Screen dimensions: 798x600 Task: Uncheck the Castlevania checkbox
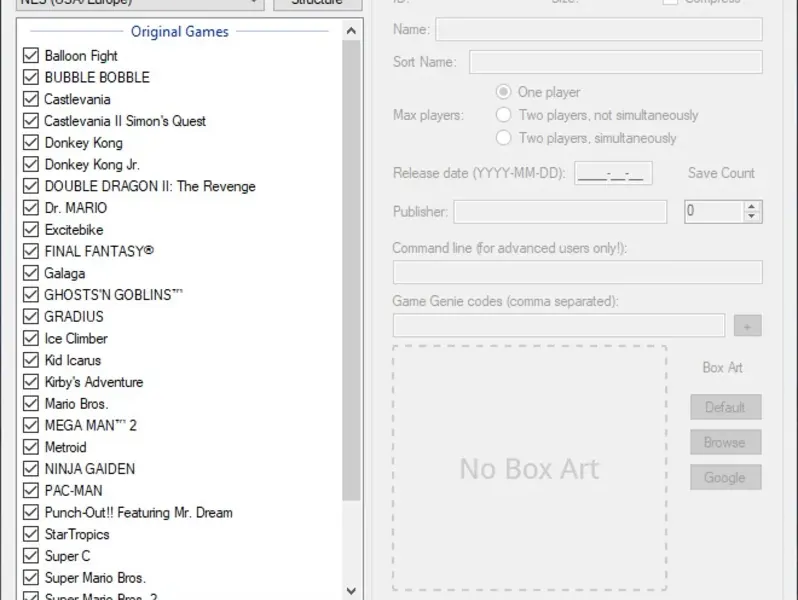tap(31, 99)
